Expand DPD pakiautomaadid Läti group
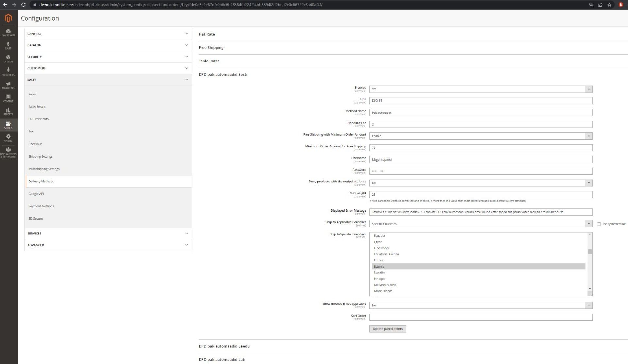Image resolution: width=628 pixels, height=364 pixels. pyautogui.click(x=222, y=360)
